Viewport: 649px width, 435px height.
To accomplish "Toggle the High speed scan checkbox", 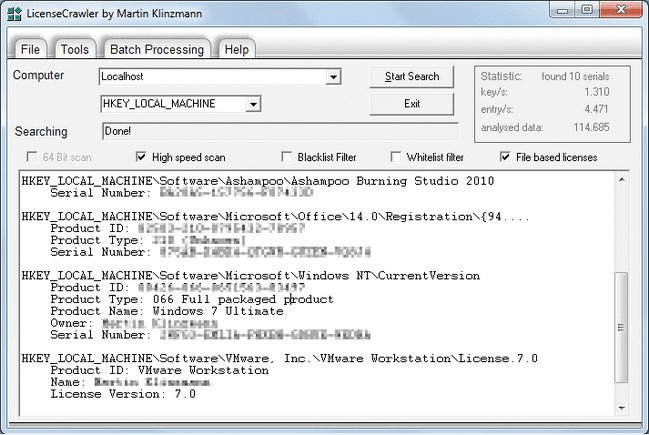I will pyautogui.click(x=141, y=157).
